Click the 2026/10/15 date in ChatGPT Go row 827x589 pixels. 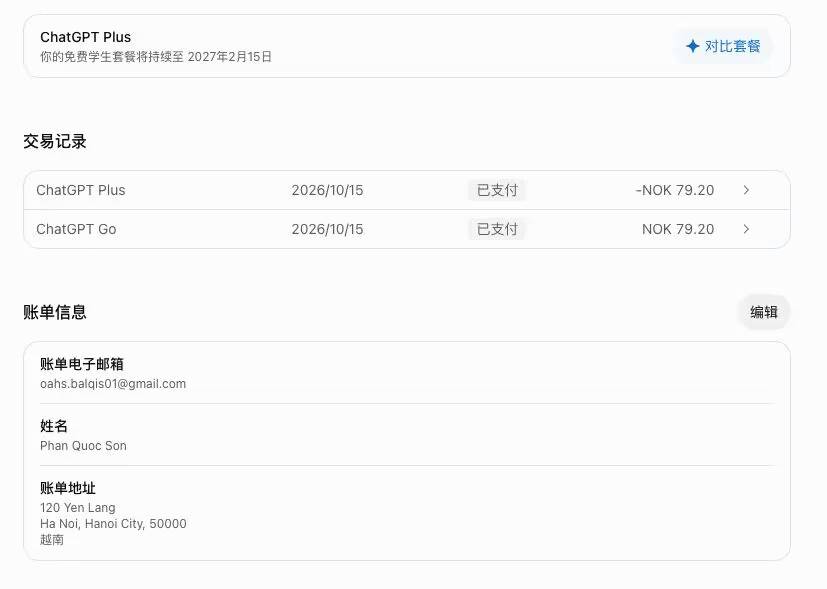(x=328, y=229)
